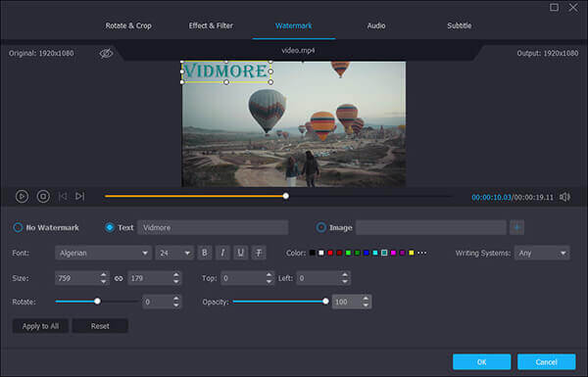Toggle bold text formatting
Screen dimensions: 588x377
[205, 253]
